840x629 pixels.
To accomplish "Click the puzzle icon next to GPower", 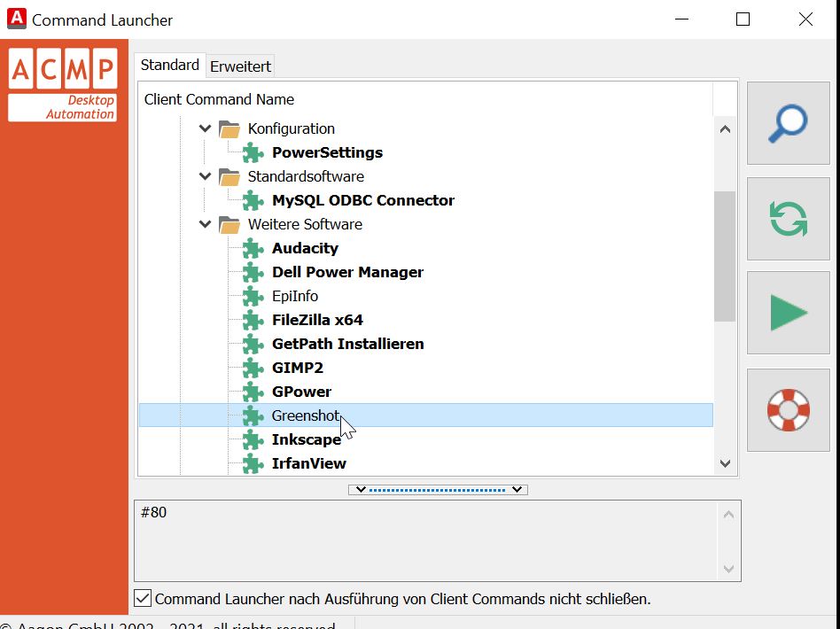I will [x=253, y=392].
